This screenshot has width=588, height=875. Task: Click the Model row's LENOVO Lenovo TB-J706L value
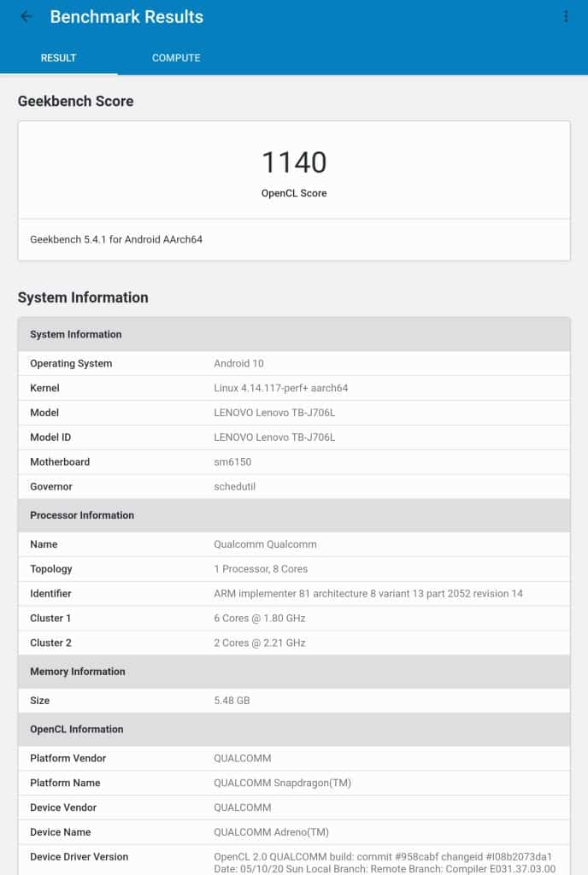coord(274,413)
